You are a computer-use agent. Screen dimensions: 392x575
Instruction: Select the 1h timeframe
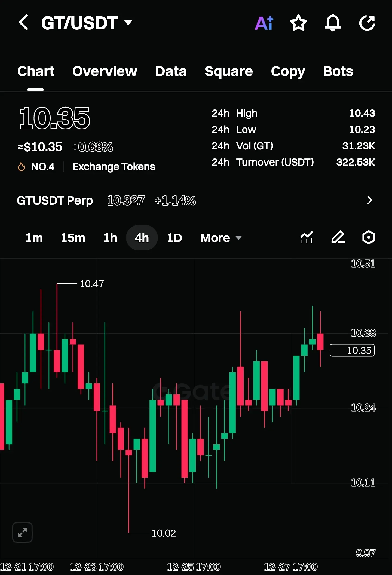tap(110, 238)
